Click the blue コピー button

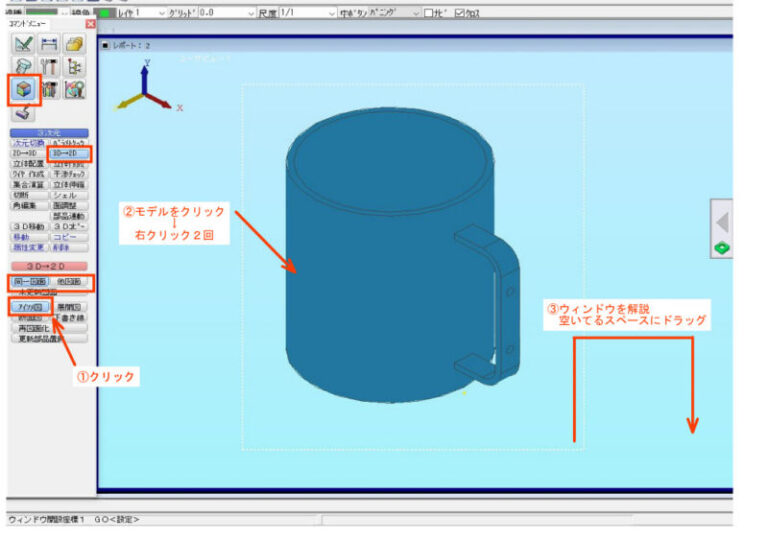coord(69,237)
